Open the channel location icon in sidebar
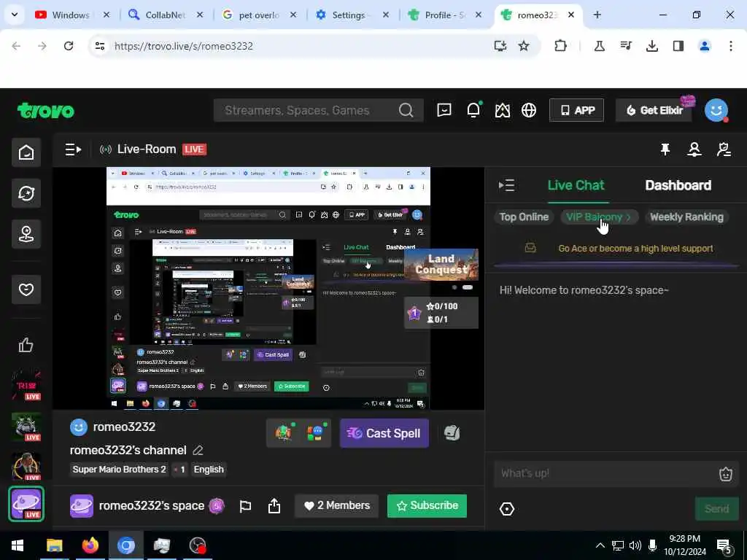The width and height of the screenshot is (747, 560). (x=26, y=234)
